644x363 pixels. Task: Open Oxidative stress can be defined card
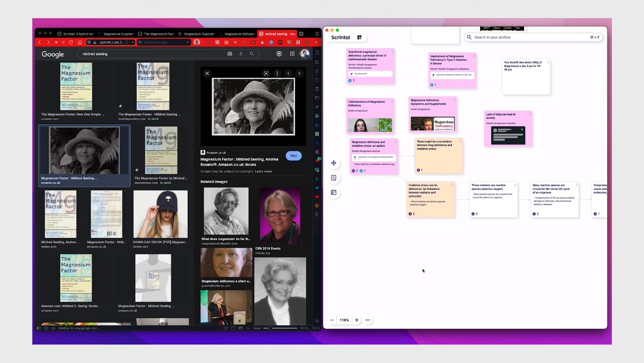tap(431, 200)
